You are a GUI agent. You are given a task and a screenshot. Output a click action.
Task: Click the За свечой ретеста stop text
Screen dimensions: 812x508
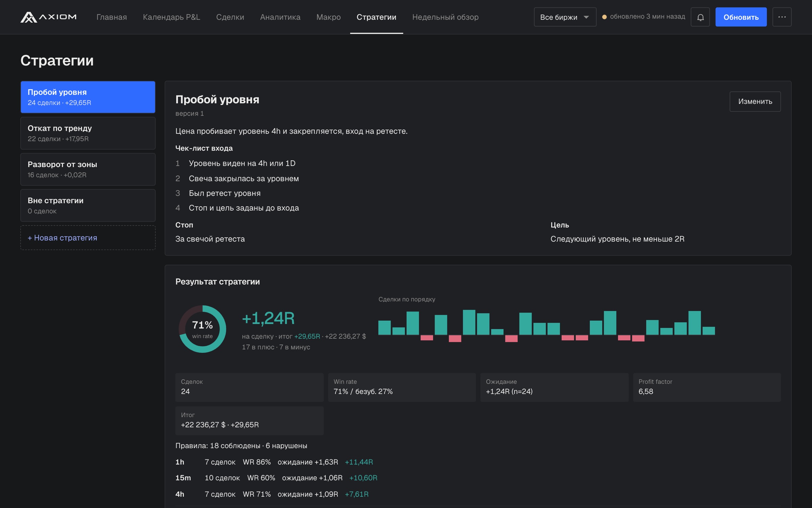pyautogui.click(x=210, y=239)
